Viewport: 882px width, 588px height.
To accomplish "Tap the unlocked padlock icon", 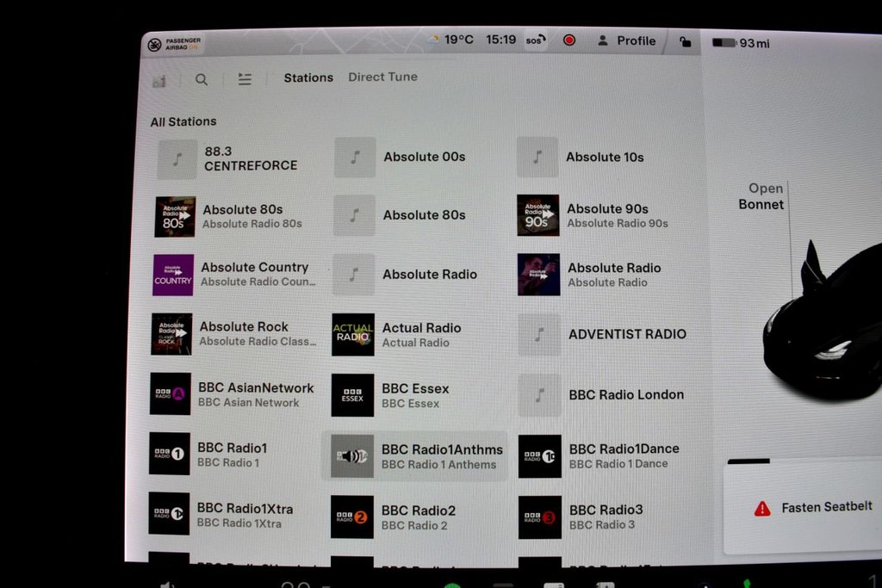I will [x=685, y=41].
